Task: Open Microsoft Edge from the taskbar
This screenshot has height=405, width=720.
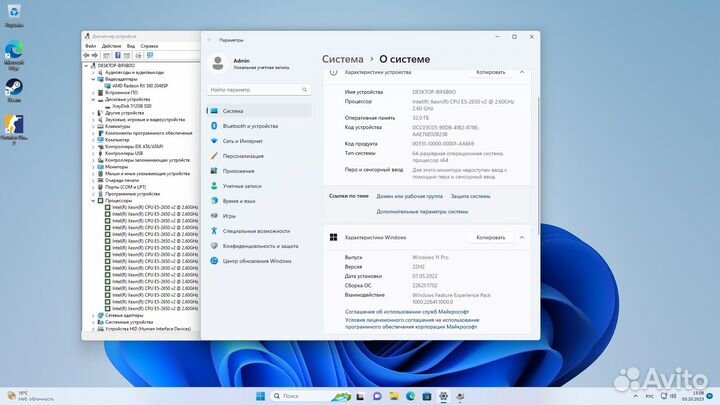Action: click(x=410, y=396)
